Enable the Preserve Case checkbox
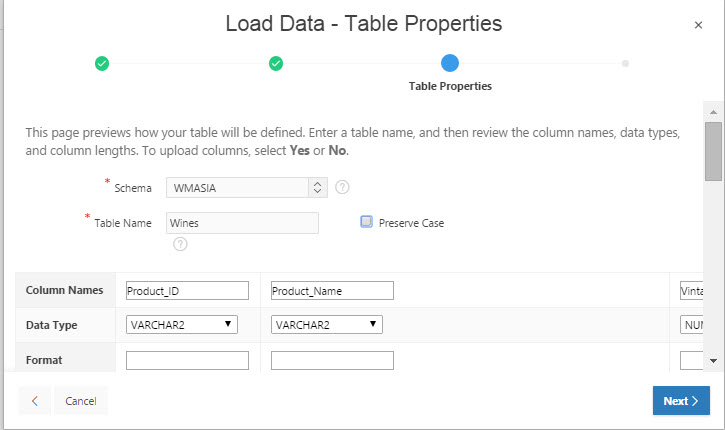Image resolution: width=725 pixels, height=430 pixels. click(x=366, y=222)
